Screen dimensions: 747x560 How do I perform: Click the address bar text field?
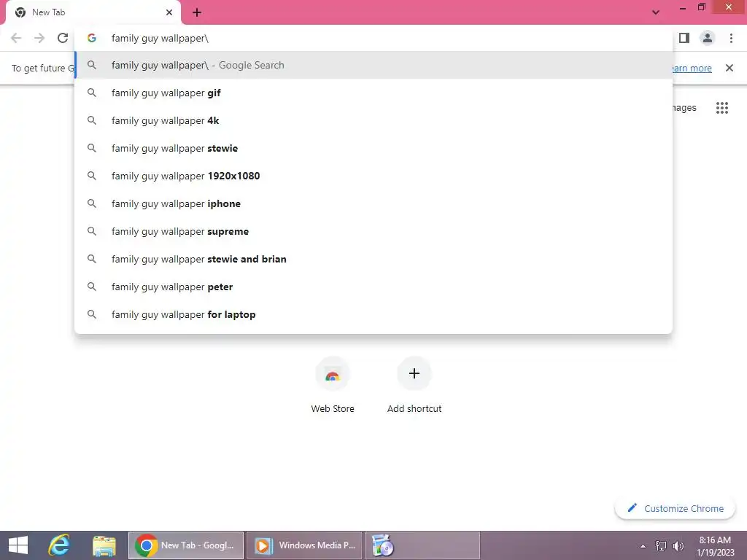click(x=373, y=38)
